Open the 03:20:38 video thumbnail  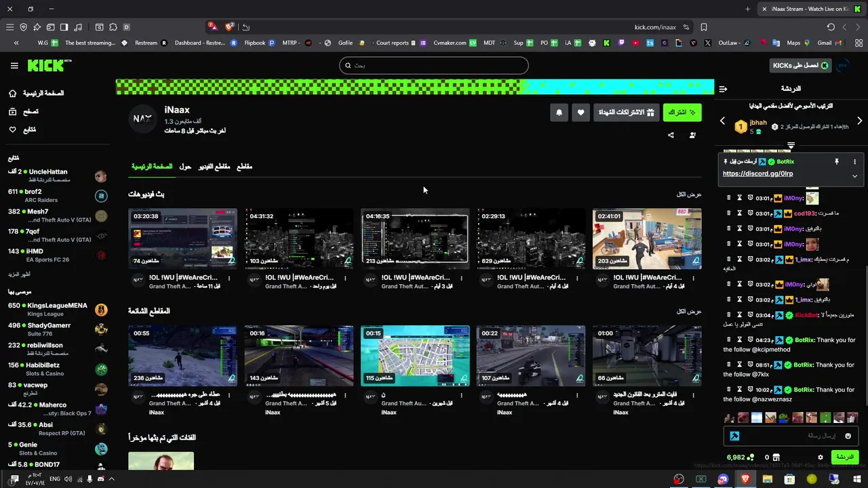point(182,239)
